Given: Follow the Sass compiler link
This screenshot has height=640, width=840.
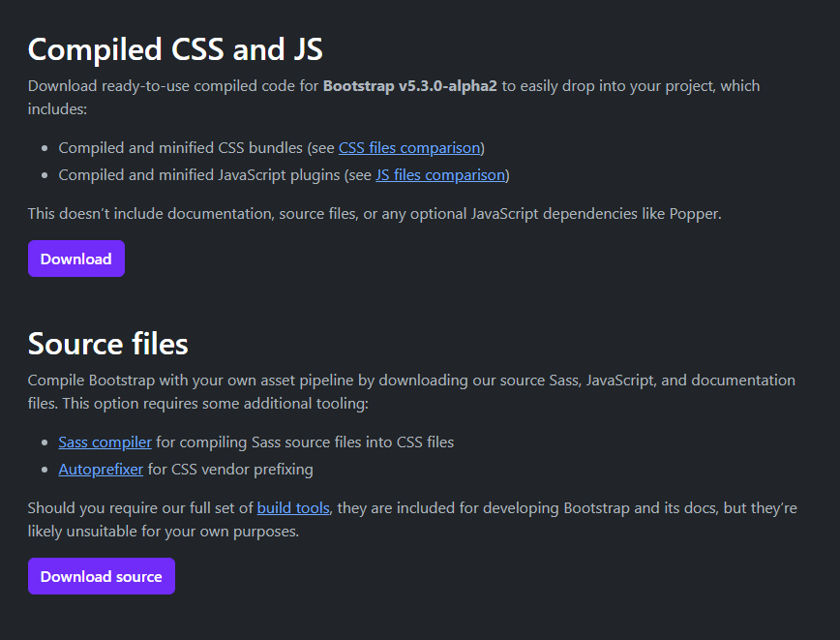Looking at the screenshot, I should (x=105, y=442).
